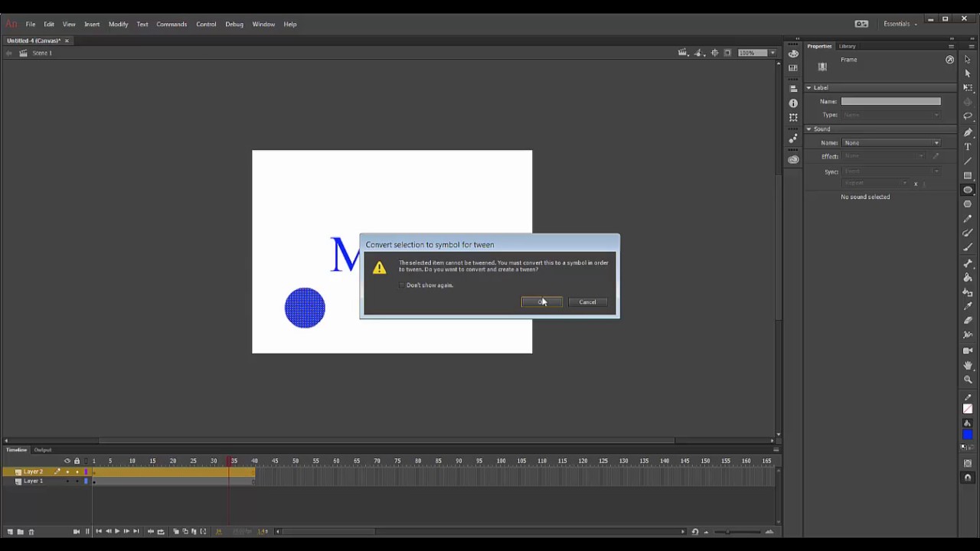Select the Line tool
This screenshot has width=980, height=551.
point(968,161)
